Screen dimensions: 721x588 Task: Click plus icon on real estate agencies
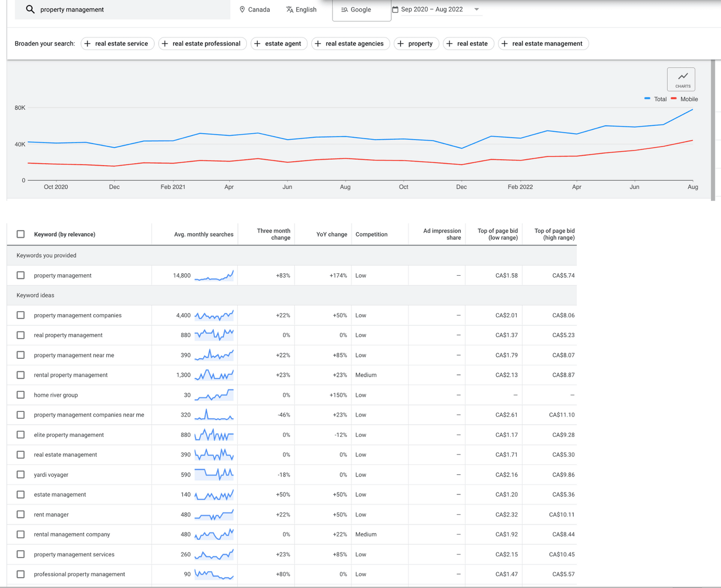318,44
